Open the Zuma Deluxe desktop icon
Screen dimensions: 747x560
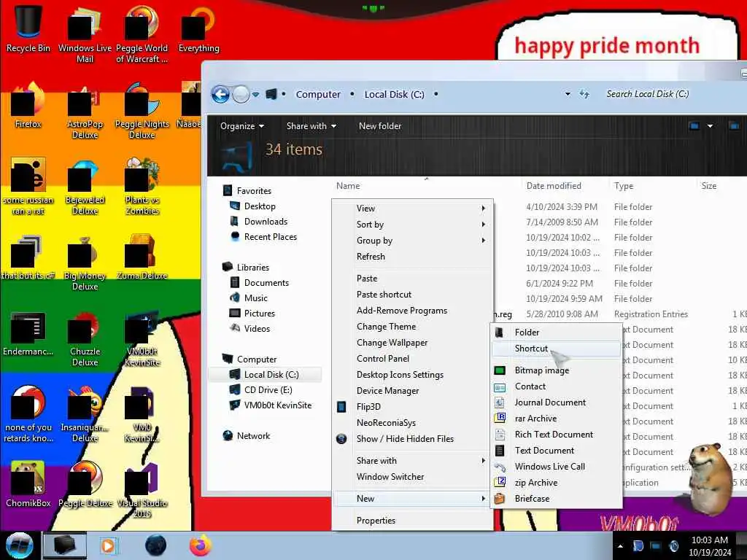coord(142,257)
